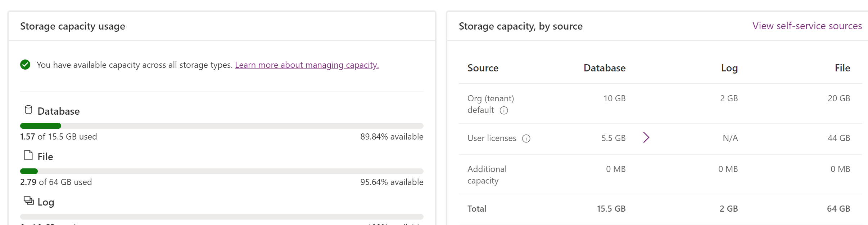
Task: Click the Database cylinder icon
Action: tap(28, 110)
